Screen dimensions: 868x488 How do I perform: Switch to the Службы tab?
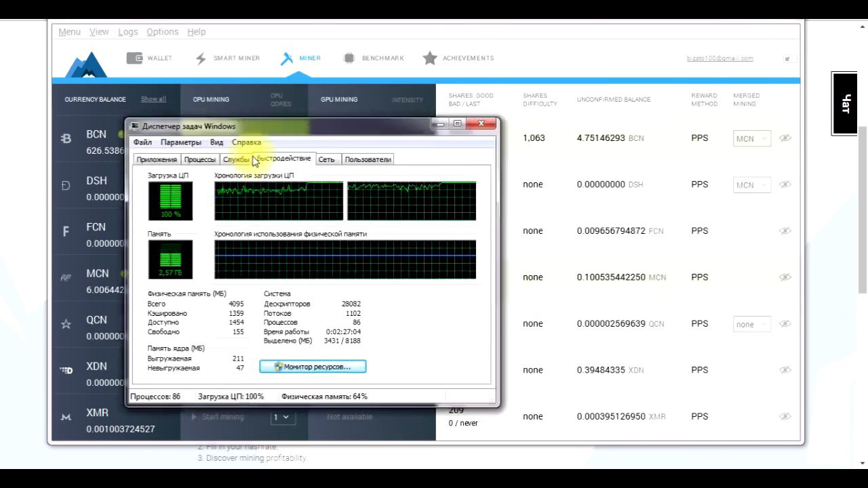pos(236,159)
